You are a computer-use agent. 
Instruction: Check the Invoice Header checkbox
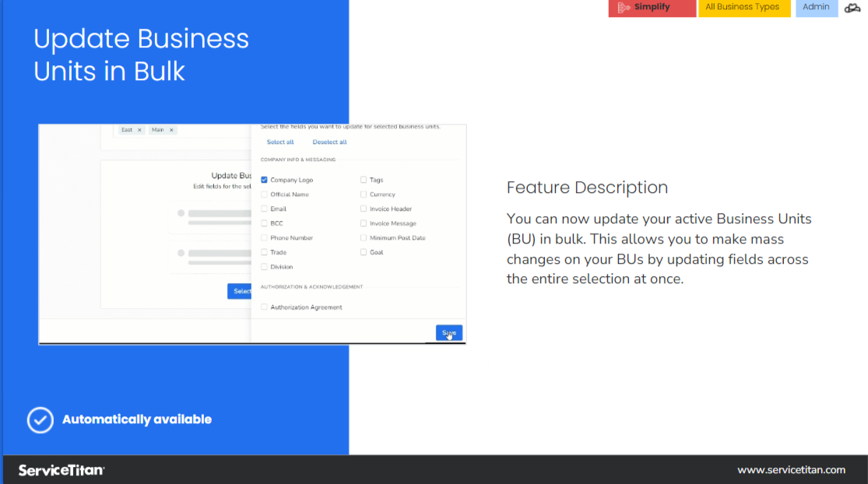pos(363,209)
